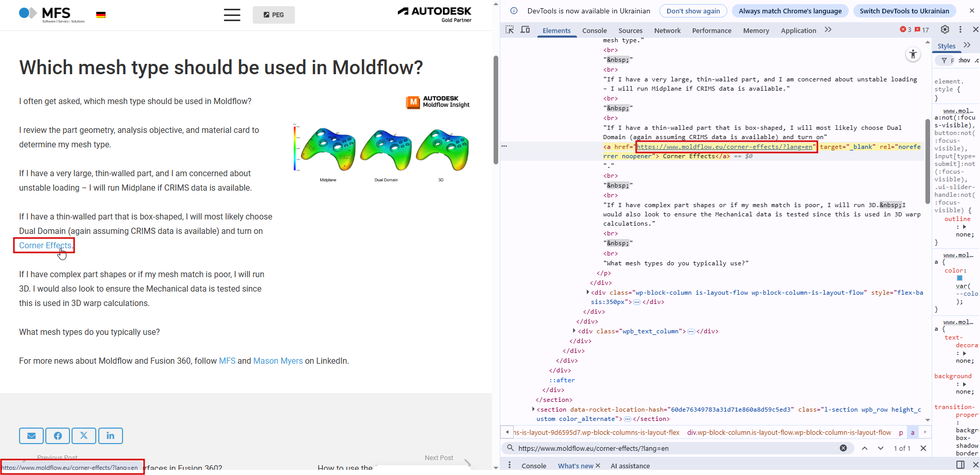Viewport: 980px width, 475px height.
Task: Share the post on Facebook
Action: [x=58, y=436]
